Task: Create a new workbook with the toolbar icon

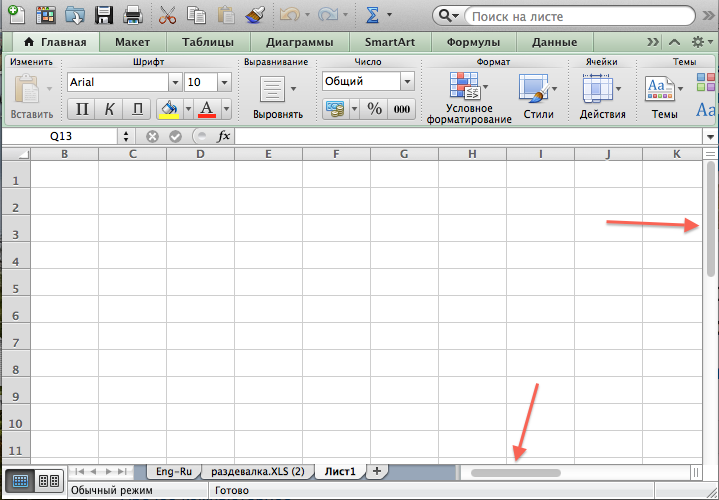Action: click(x=17, y=15)
